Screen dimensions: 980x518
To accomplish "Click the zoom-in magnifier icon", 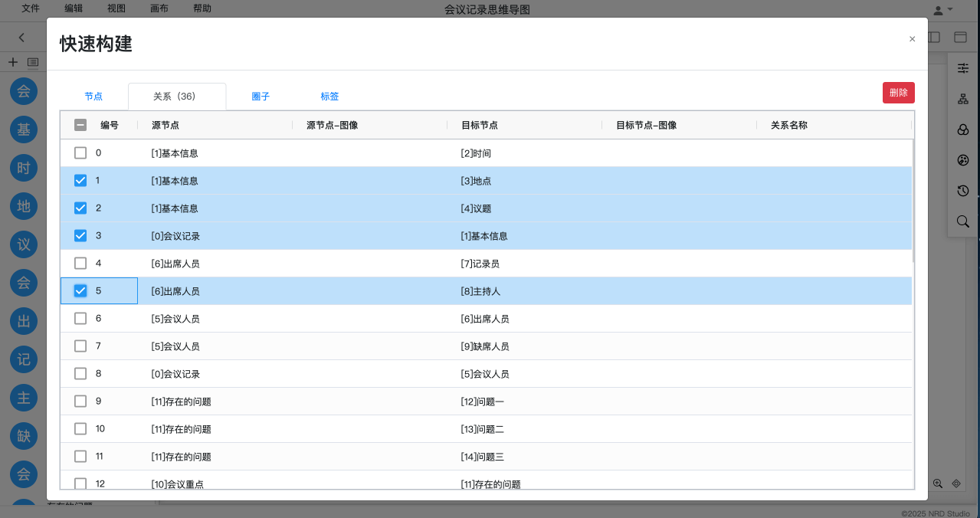I will coord(937,484).
